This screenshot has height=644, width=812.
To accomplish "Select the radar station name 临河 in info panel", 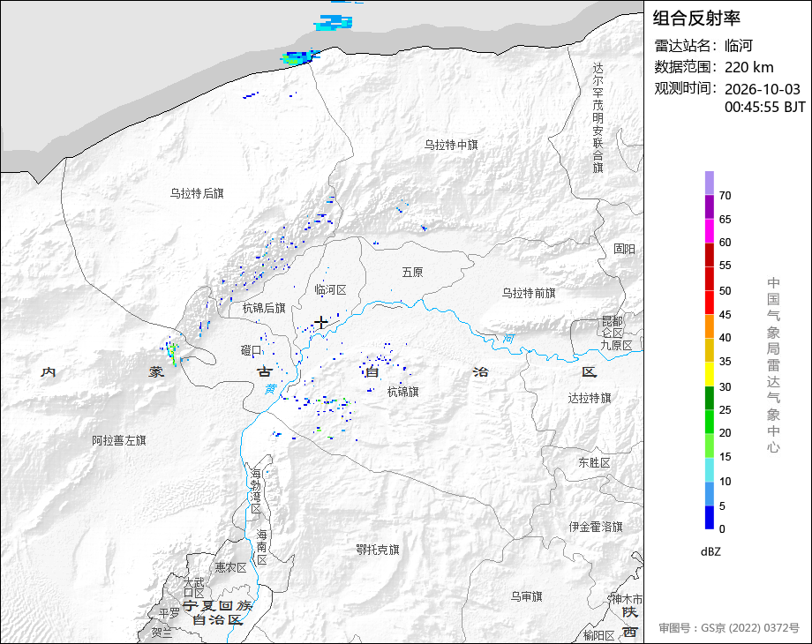I will point(739,46).
